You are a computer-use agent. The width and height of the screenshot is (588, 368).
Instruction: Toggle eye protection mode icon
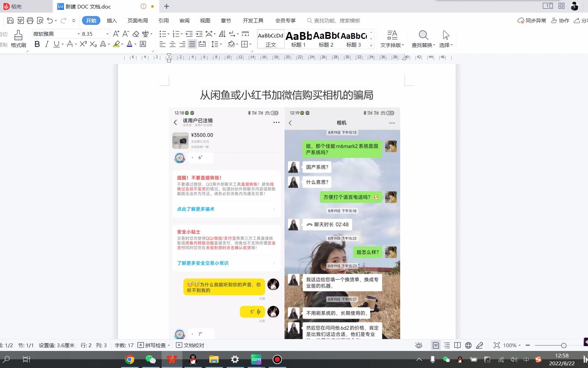419,346
